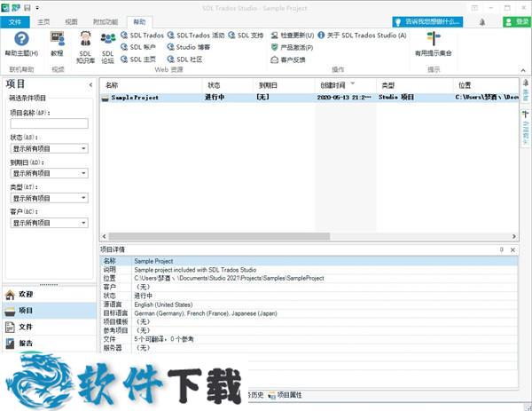This screenshot has width=532, height=411.
Task: Open the Studio 博客 blog link
Action: point(189,47)
